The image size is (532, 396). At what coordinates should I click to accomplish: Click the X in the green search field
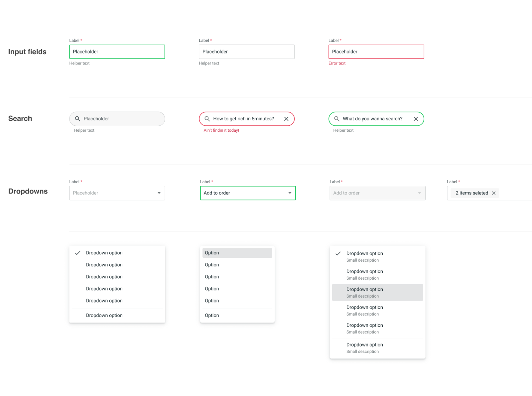(416, 119)
